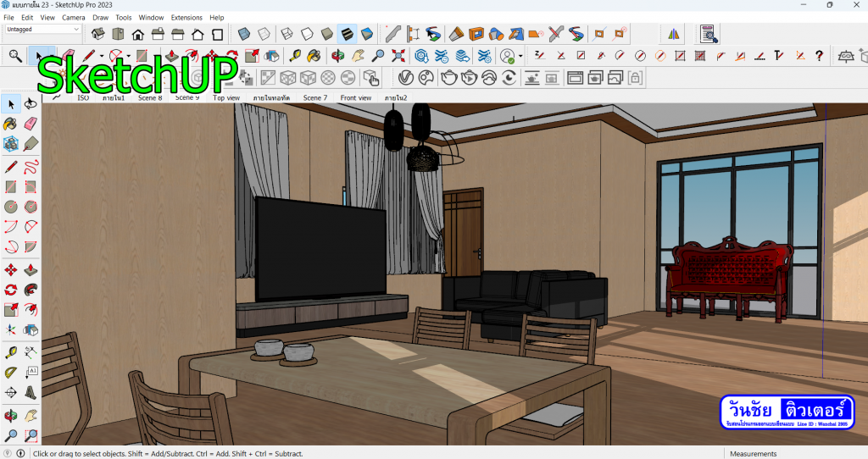Switch to Iso view house icon
Viewport: 868px width, 459px height.
[97, 34]
